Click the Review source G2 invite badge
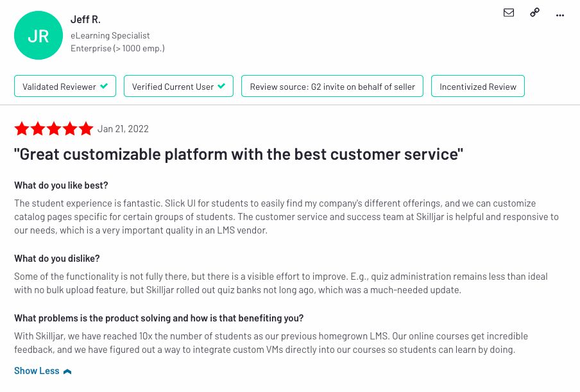The height and width of the screenshot is (392, 580). 332,86
